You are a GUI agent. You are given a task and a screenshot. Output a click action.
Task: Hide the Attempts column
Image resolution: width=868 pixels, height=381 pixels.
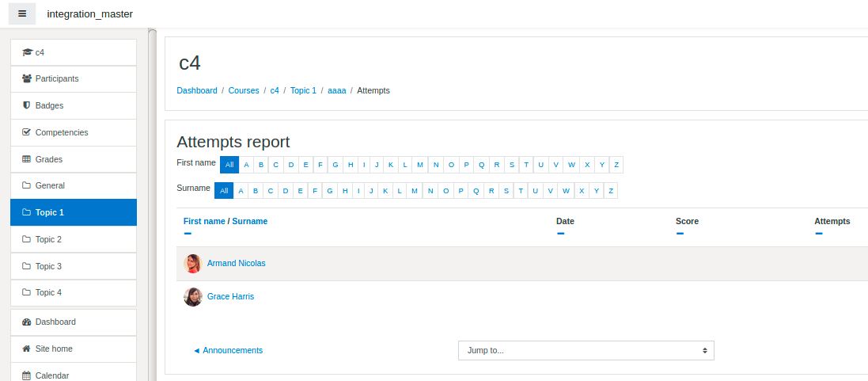coord(819,233)
